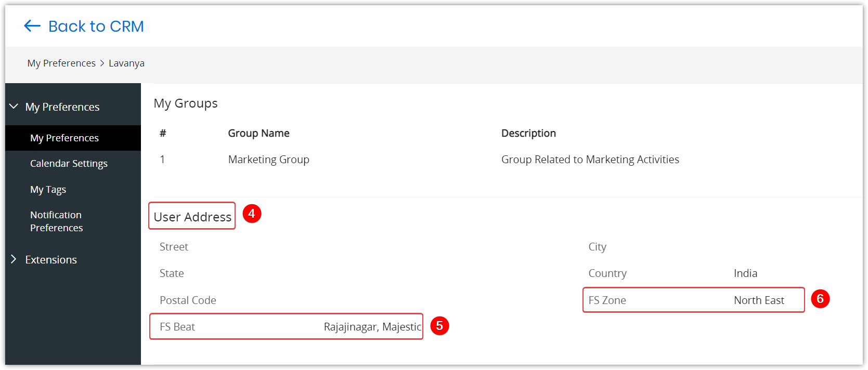Image resolution: width=868 pixels, height=370 pixels.
Task: Click the FS Beat label
Action: [x=177, y=327]
